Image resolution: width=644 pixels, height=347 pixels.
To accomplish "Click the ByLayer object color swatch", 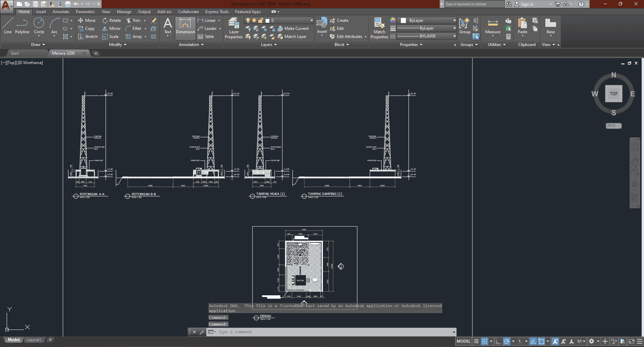I will [403, 20].
